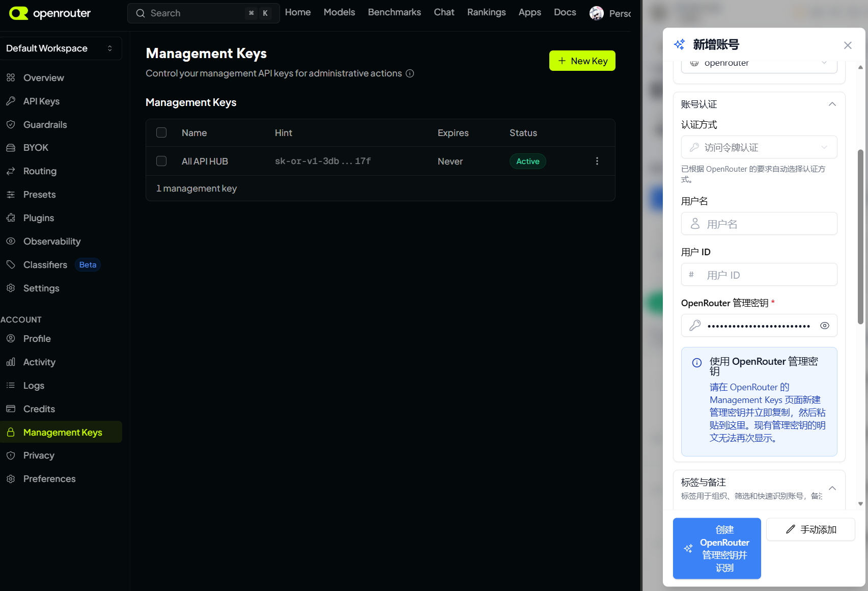The height and width of the screenshot is (591, 868).
Task: Click the Observability eye icon
Action: [x=11, y=241]
